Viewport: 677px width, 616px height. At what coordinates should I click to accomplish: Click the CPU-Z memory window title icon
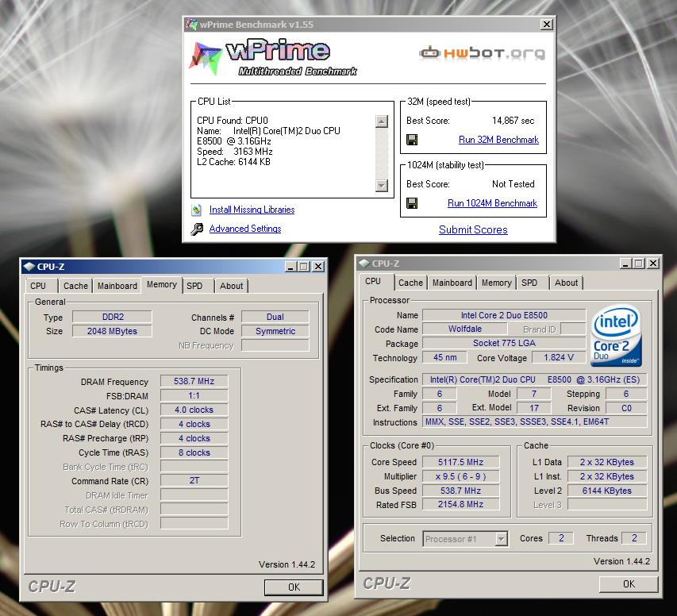(x=29, y=267)
